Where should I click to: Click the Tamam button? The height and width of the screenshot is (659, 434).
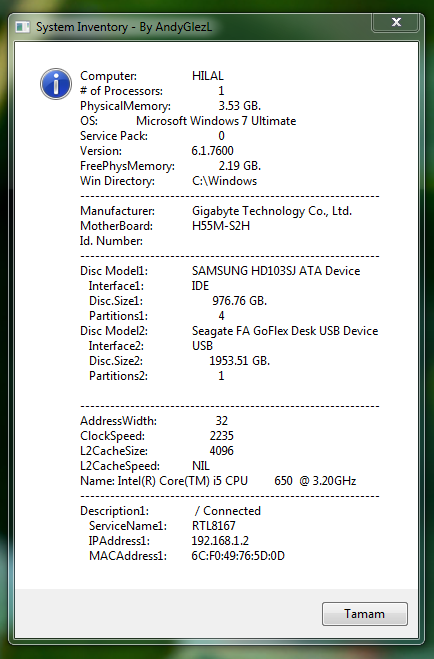tap(365, 614)
